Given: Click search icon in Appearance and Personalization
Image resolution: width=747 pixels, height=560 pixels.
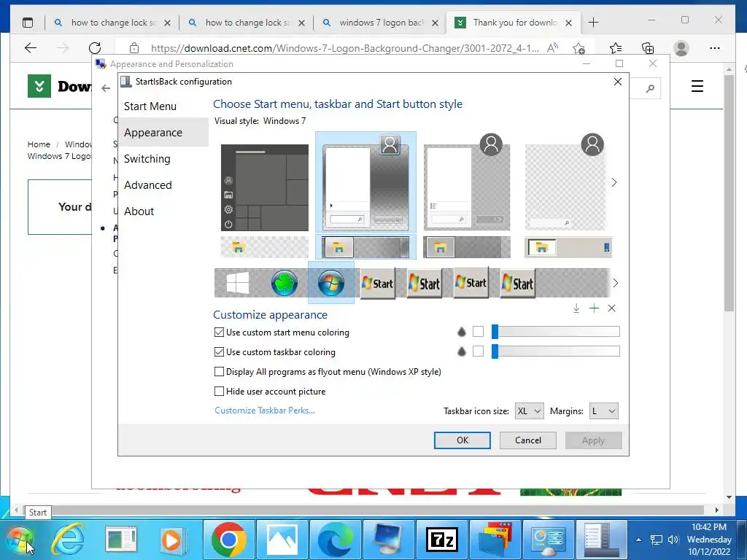Looking at the screenshot, I should click(650, 88).
